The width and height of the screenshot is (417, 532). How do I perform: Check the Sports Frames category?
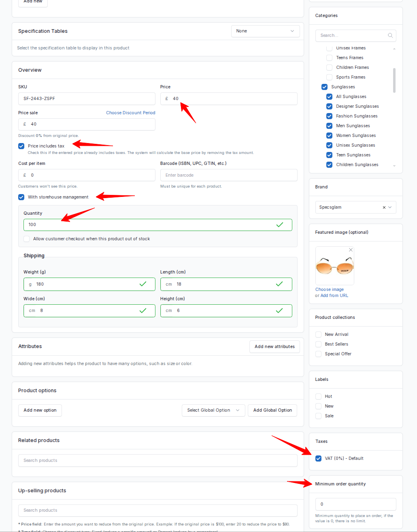click(329, 77)
